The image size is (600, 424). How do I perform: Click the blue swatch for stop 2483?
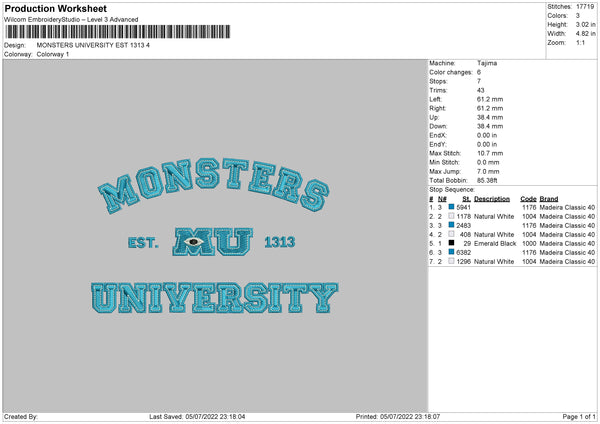452,225
